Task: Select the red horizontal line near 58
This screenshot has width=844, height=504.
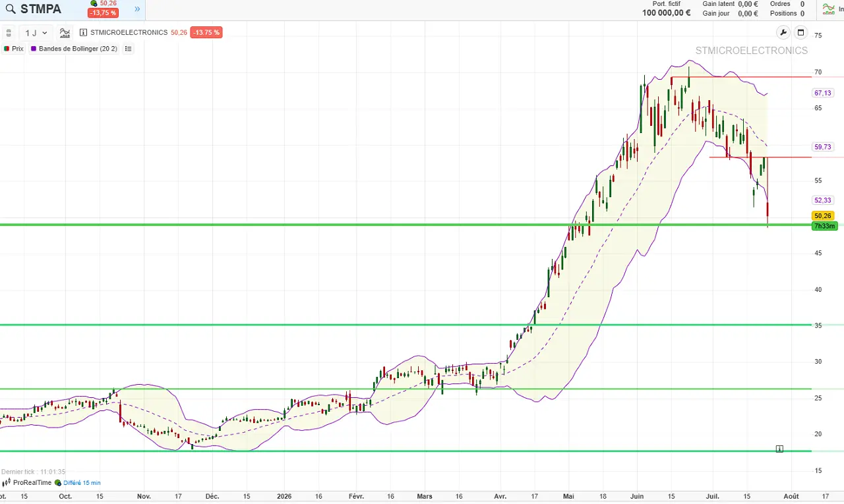Action: coord(760,157)
